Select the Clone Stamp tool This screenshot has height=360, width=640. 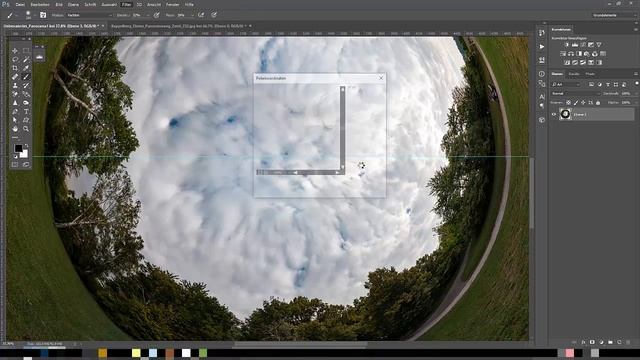tap(15, 85)
